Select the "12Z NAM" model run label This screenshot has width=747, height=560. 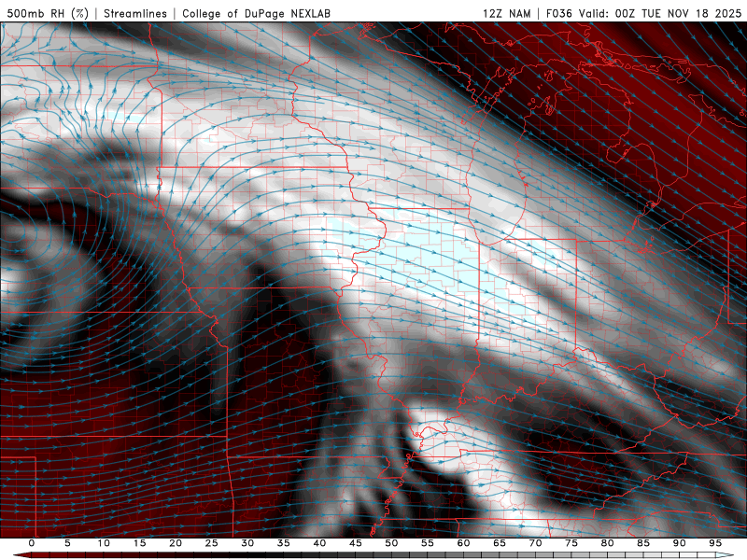coord(506,13)
